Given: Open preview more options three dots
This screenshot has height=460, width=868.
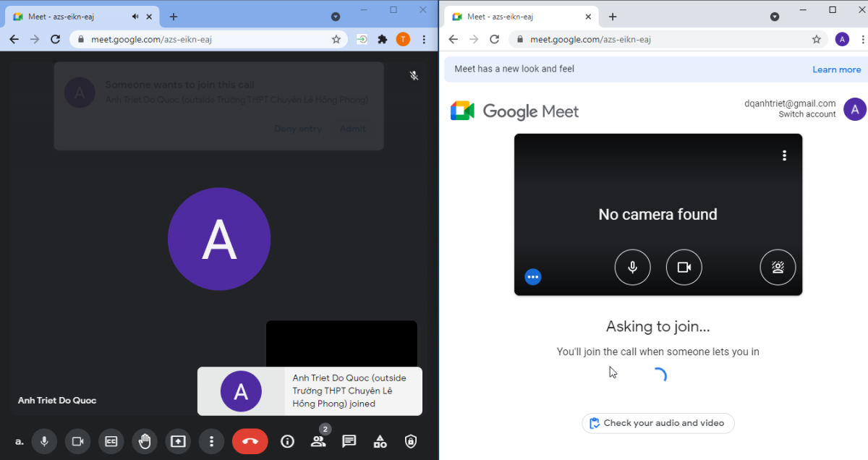Looking at the screenshot, I should [784, 156].
